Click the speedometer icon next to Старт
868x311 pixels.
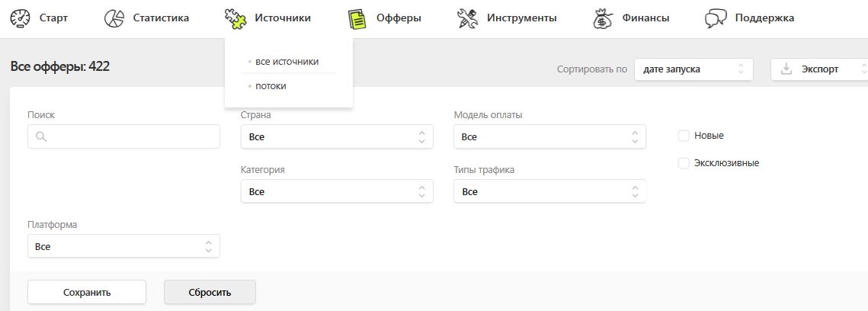click(21, 18)
